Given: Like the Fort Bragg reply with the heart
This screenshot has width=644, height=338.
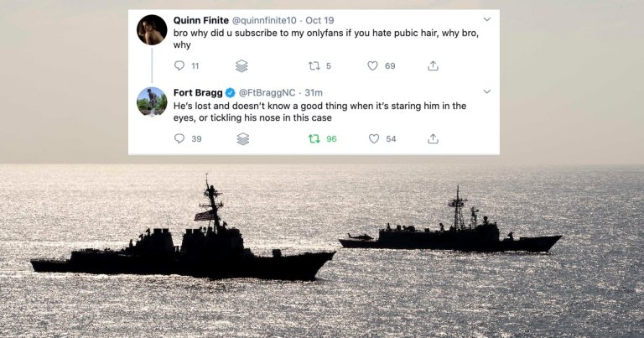Looking at the screenshot, I should 373,138.
